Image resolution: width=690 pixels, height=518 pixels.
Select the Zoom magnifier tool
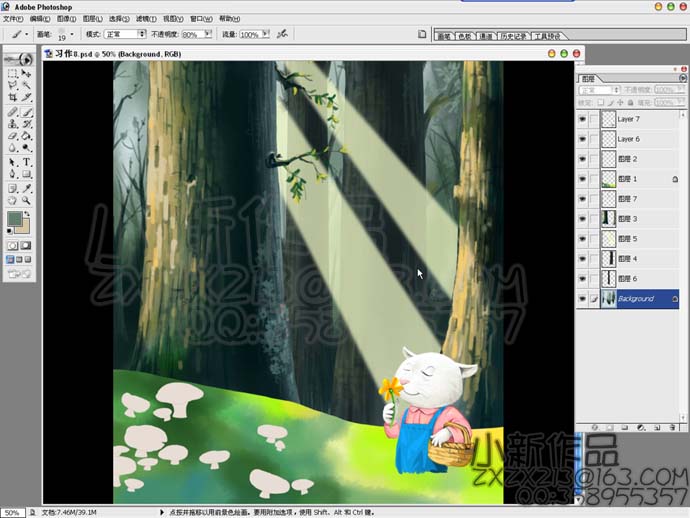(26, 201)
